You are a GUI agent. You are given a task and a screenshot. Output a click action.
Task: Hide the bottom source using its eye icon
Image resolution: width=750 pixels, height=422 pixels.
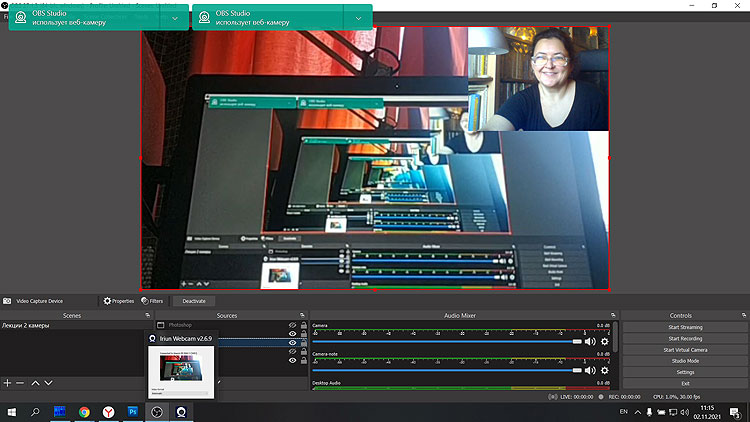click(293, 360)
